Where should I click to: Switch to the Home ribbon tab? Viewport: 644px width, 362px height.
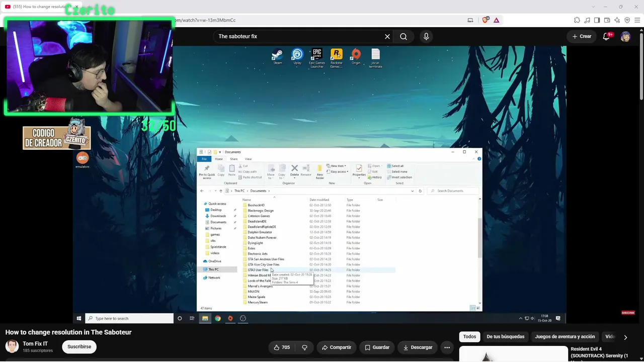(219, 159)
